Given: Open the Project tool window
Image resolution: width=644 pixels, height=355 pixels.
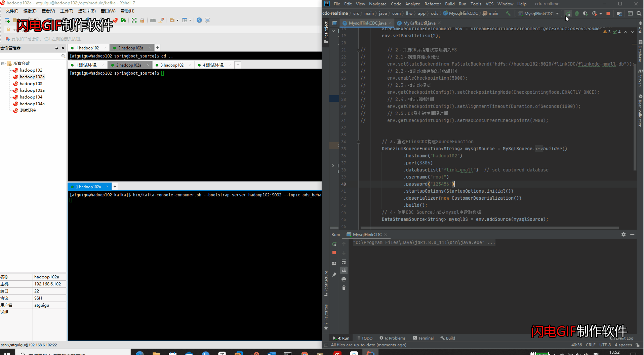Looking at the screenshot, I should [326, 32].
